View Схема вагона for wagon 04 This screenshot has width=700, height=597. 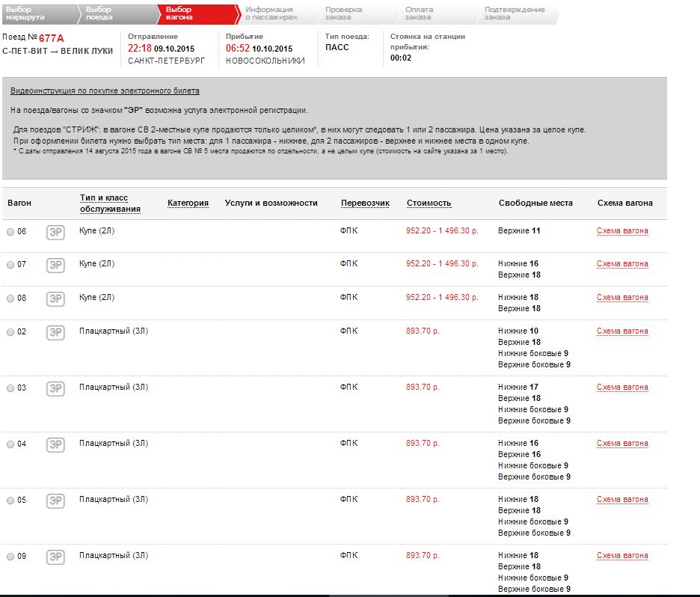click(x=622, y=444)
